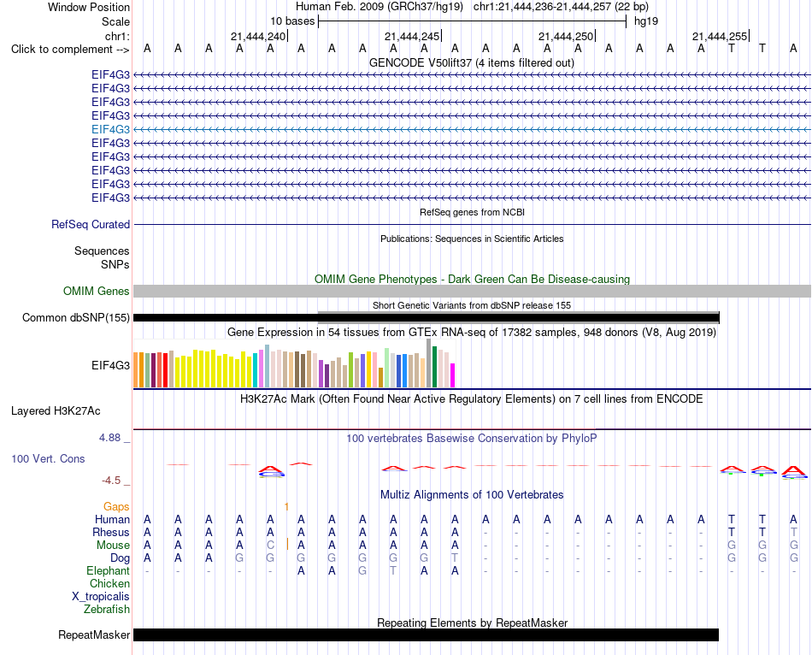This screenshot has height=655, width=812.
Task: Click the tallest gray bar in GTEx chart
Action: pyautogui.click(x=429, y=363)
